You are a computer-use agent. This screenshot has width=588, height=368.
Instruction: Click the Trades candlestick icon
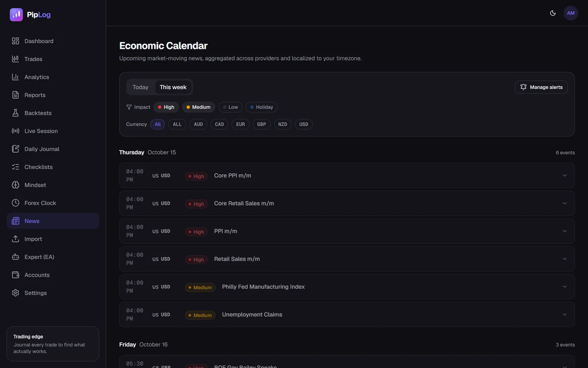pyautogui.click(x=15, y=59)
